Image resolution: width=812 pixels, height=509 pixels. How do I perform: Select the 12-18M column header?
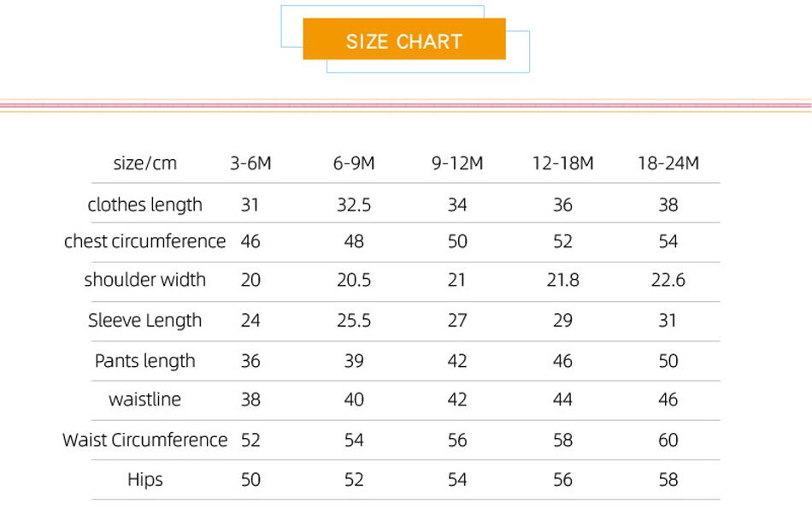pyautogui.click(x=562, y=163)
